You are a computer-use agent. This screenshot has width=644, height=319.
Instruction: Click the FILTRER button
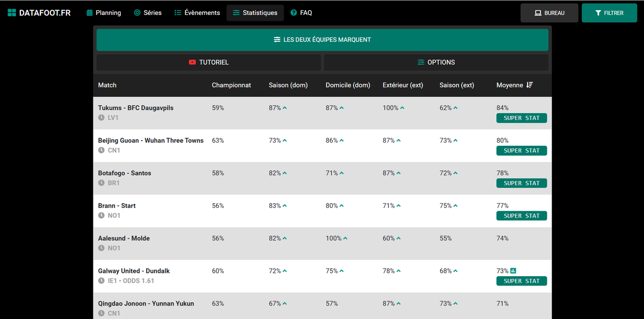point(609,13)
